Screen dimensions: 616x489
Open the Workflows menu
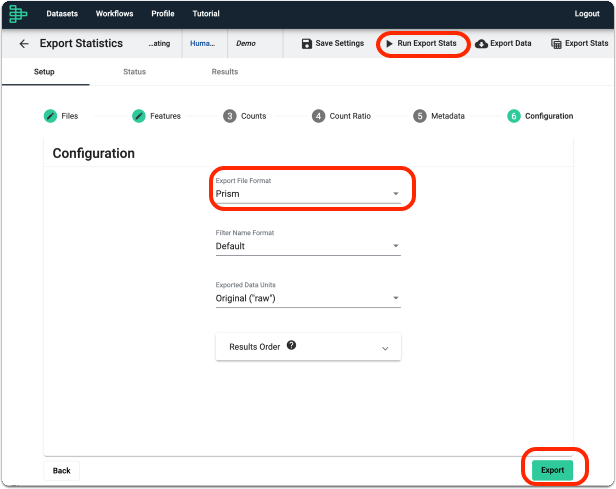pos(114,14)
